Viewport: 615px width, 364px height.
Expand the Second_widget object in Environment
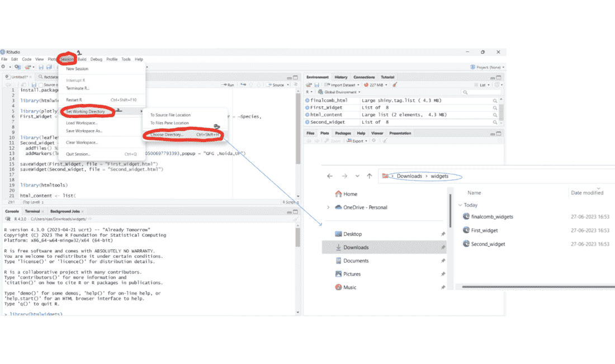pyautogui.click(x=307, y=122)
